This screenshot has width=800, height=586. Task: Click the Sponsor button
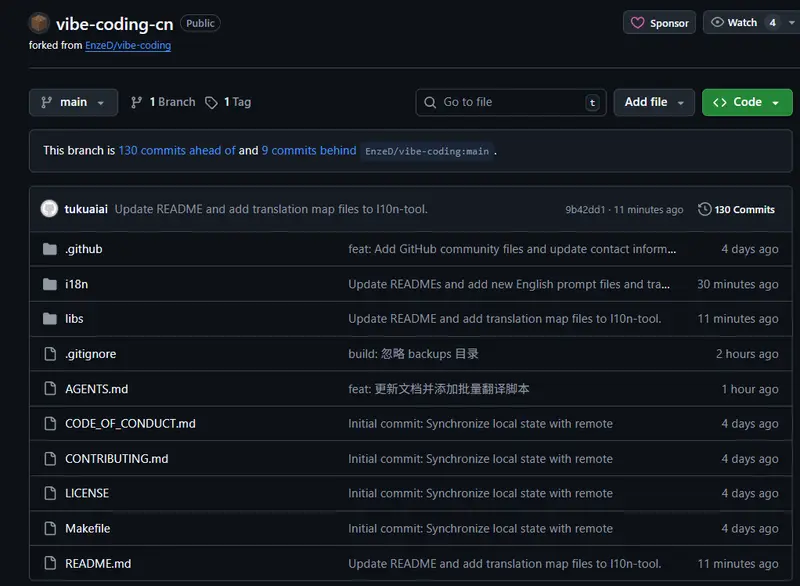point(659,22)
